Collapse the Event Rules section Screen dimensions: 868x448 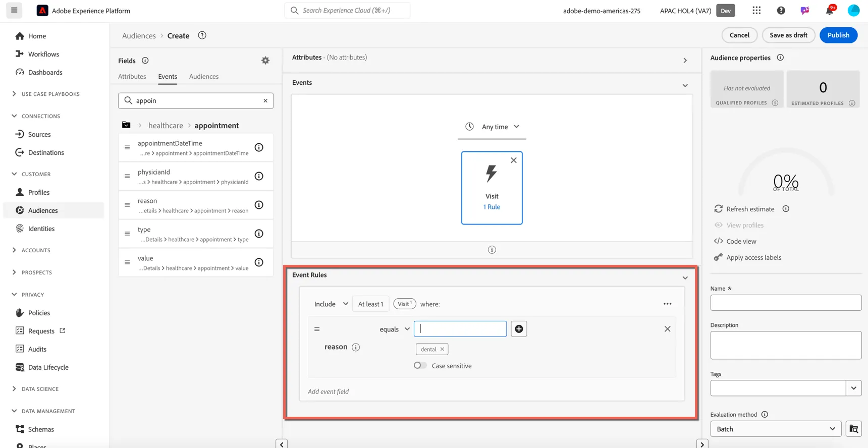(685, 278)
